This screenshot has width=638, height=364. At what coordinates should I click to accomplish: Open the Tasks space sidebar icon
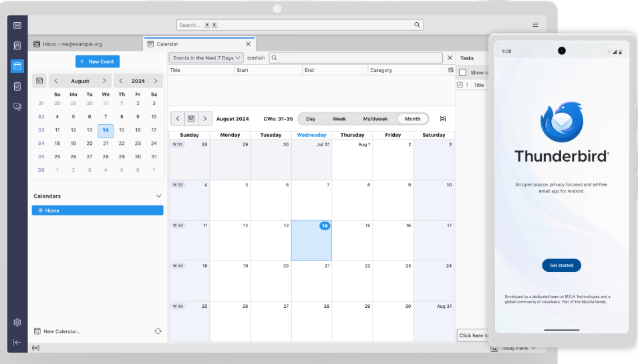tap(17, 86)
